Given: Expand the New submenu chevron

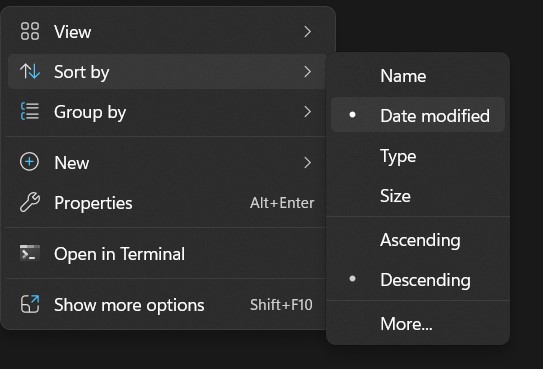Looking at the screenshot, I should [x=307, y=162].
